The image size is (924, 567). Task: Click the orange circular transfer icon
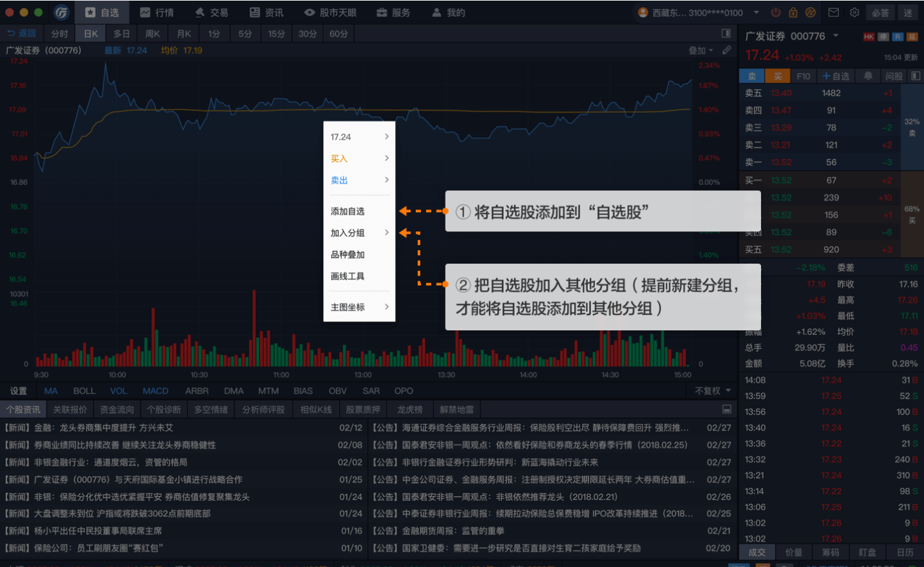(810, 12)
